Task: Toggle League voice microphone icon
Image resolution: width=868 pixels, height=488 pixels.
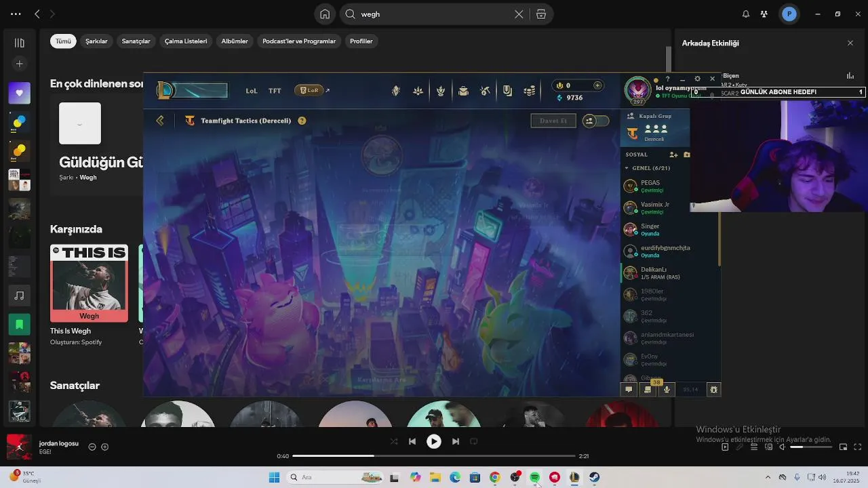Action: tap(667, 390)
